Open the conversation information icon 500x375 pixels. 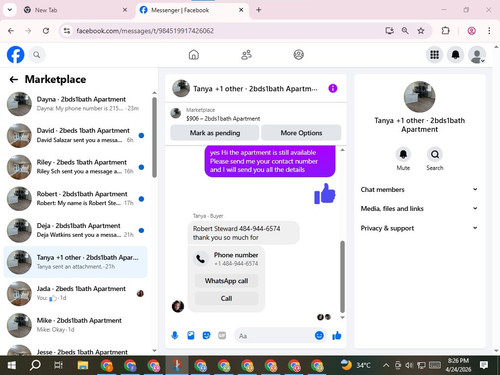tap(333, 88)
